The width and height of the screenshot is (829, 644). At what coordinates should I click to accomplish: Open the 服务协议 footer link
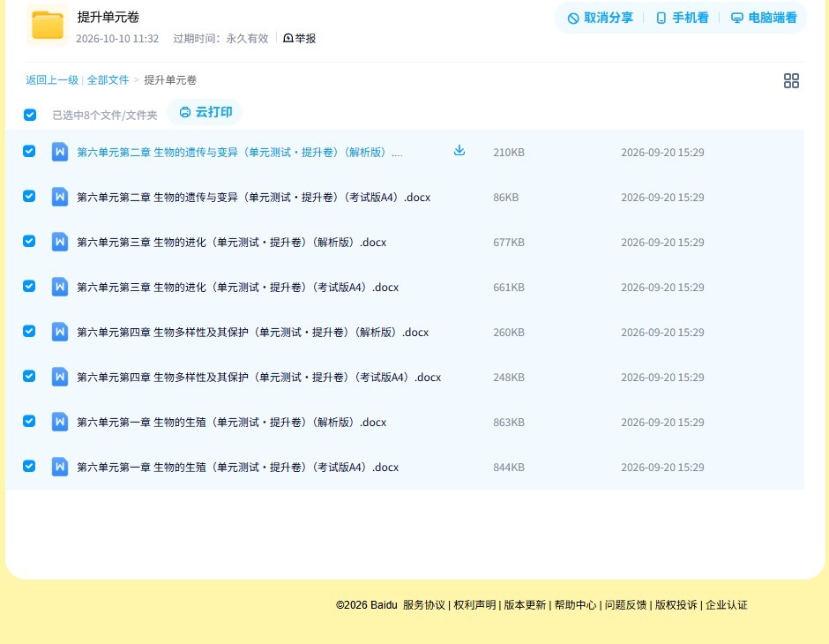(424, 605)
